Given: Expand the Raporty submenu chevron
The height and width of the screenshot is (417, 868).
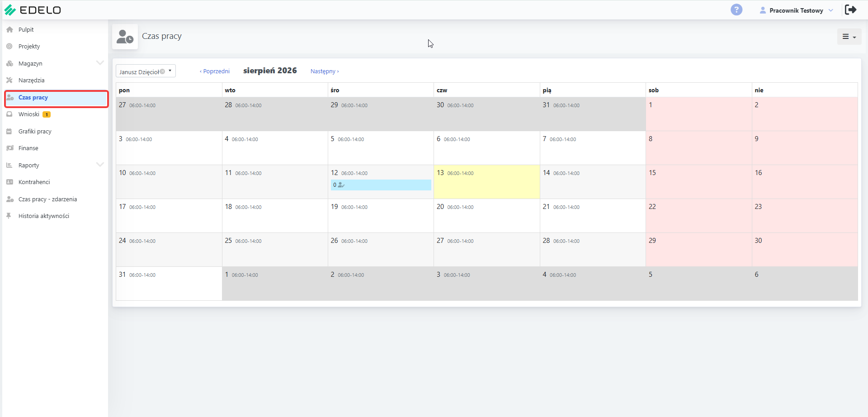Looking at the screenshot, I should click(100, 165).
